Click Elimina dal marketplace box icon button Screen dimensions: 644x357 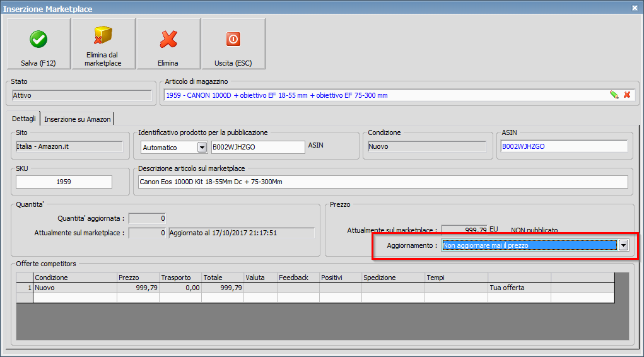click(103, 44)
